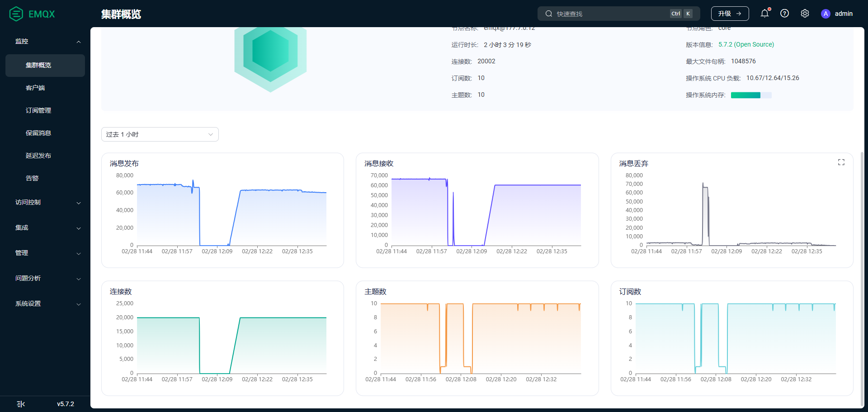868x412 pixels.
Task: Open the 过去 1 小时 time range dropdown
Action: click(x=160, y=134)
